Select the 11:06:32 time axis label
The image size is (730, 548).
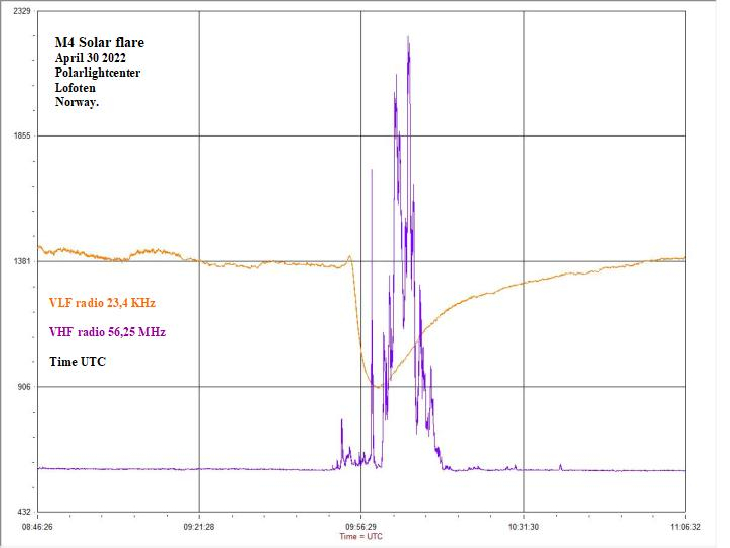click(x=685, y=526)
